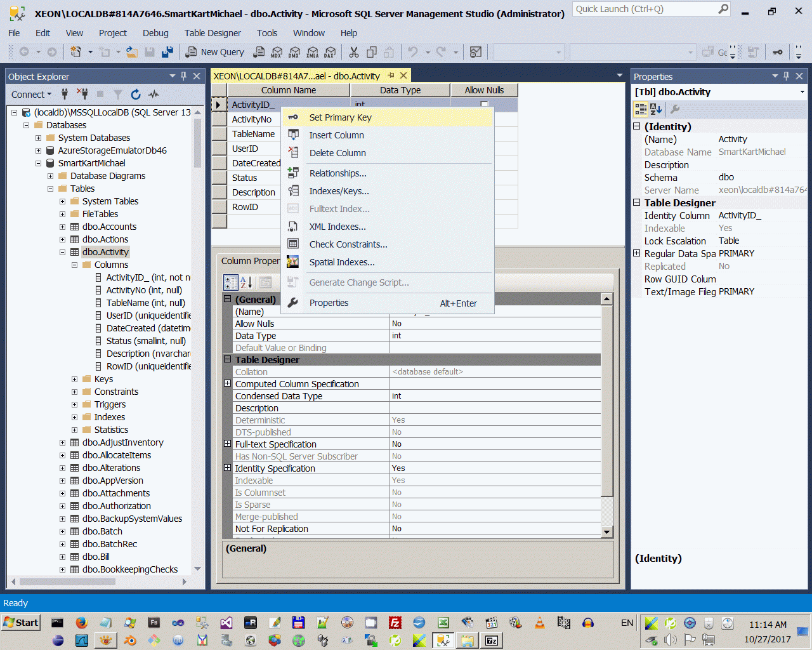
Task: Click New Query in the toolbar
Action: pyautogui.click(x=214, y=52)
